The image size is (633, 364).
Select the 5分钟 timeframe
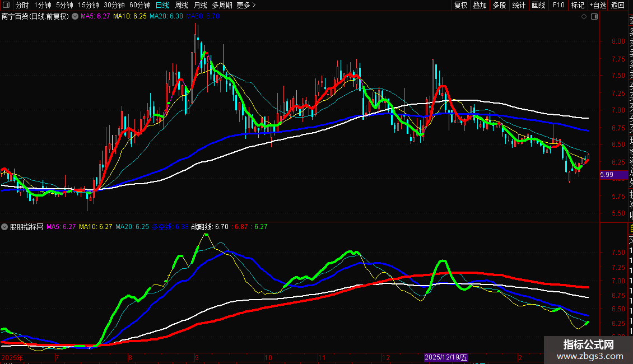(x=64, y=5)
